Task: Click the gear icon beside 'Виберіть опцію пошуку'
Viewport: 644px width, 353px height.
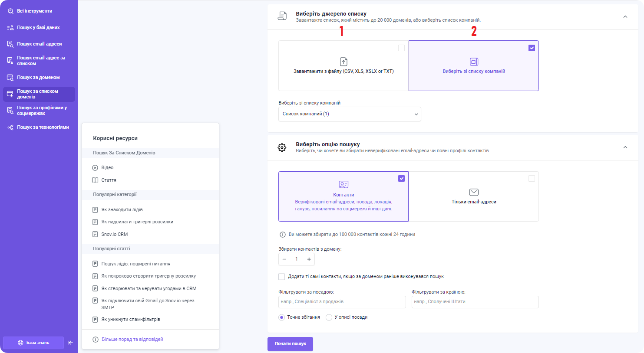Action: tap(282, 147)
